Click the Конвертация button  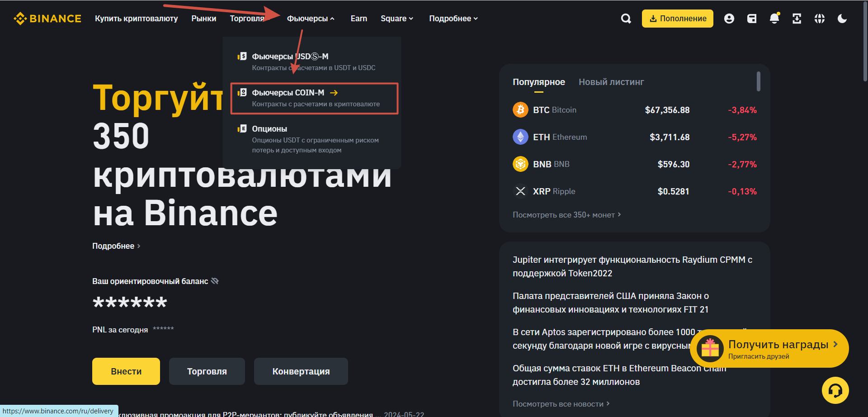coord(301,371)
